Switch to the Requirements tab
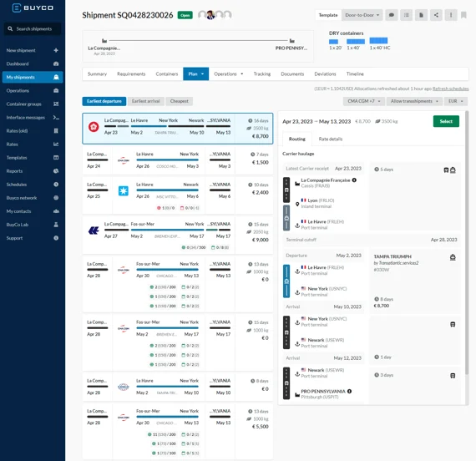This screenshot has height=461, width=476. [x=131, y=73]
